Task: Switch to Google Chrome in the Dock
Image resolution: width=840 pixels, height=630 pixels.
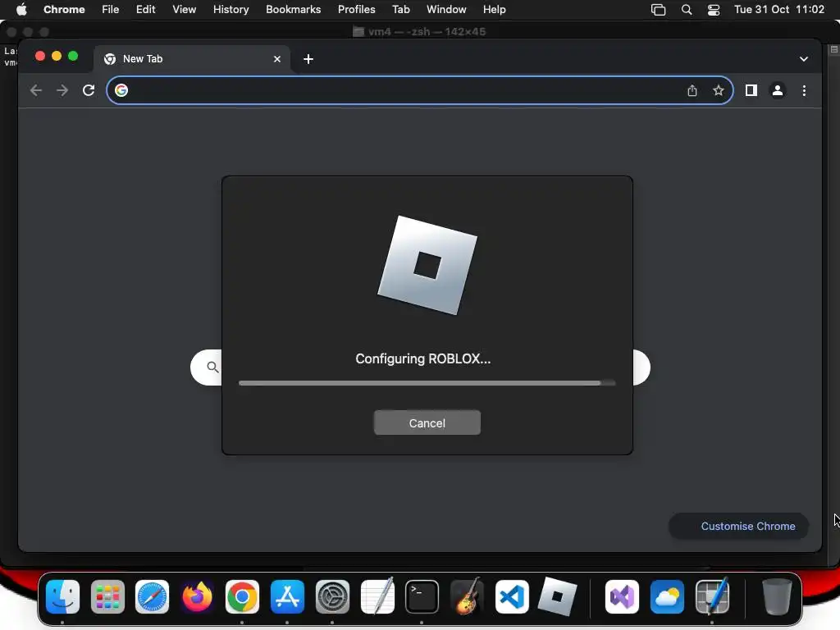Action: click(x=242, y=596)
